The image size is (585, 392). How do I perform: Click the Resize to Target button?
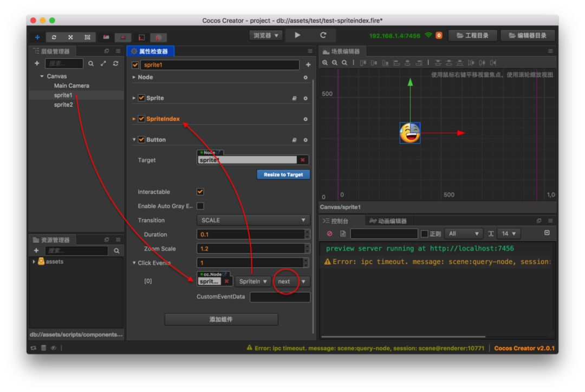coord(283,175)
